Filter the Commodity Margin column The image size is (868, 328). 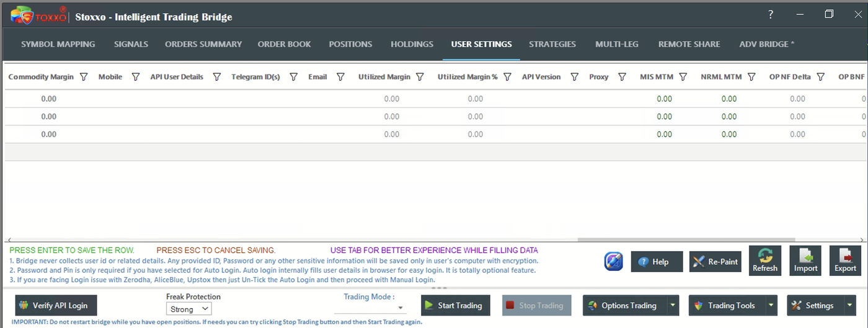[x=84, y=77]
